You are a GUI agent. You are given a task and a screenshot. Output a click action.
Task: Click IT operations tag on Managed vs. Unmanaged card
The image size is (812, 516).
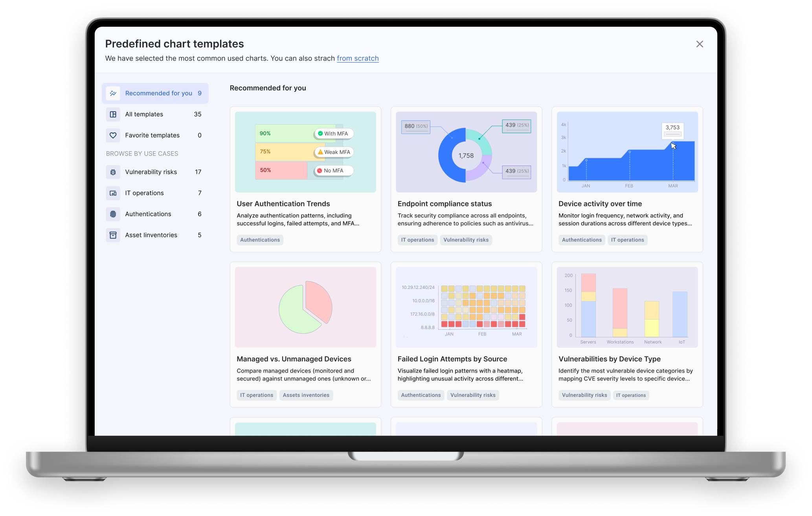click(257, 395)
